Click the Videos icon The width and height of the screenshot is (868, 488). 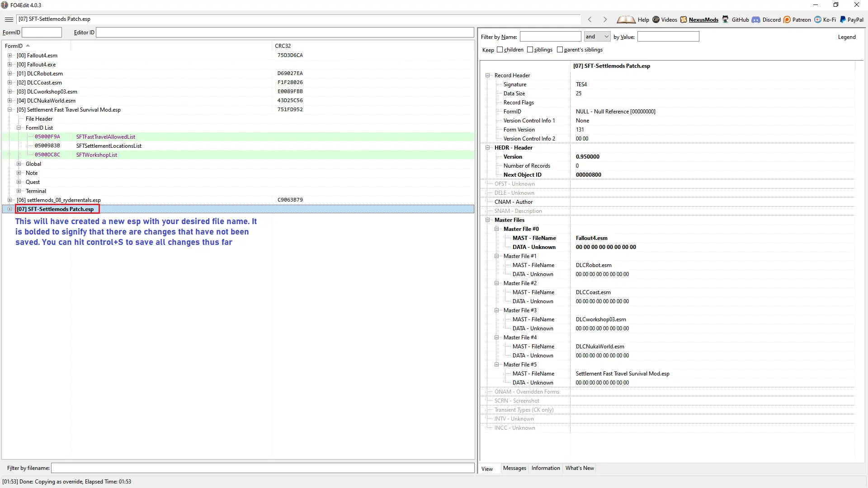pyautogui.click(x=656, y=19)
